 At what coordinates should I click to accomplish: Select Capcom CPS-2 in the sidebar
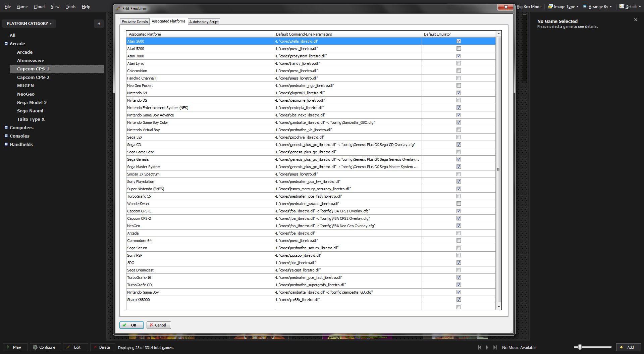point(33,77)
